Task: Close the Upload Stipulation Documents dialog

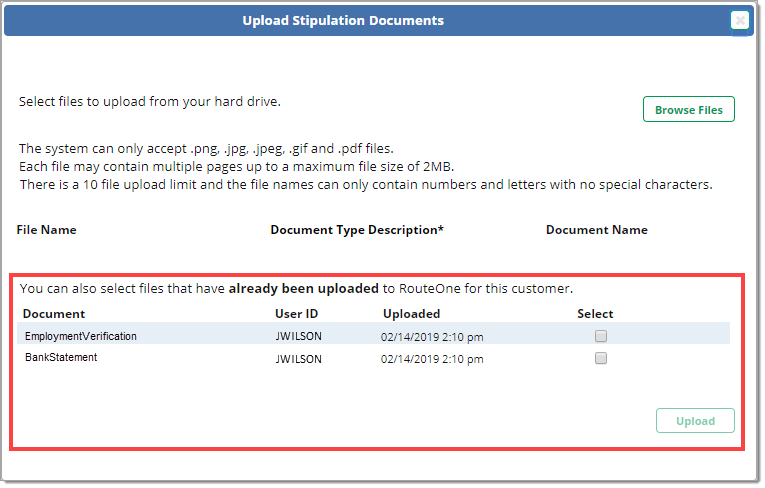Action: pos(739,20)
